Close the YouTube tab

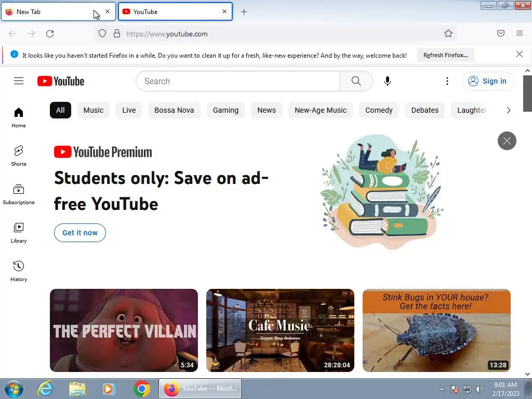click(224, 11)
